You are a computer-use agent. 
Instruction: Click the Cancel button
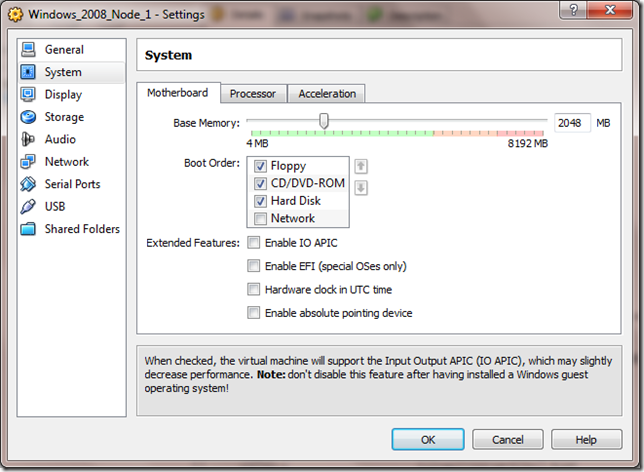[x=508, y=440]
